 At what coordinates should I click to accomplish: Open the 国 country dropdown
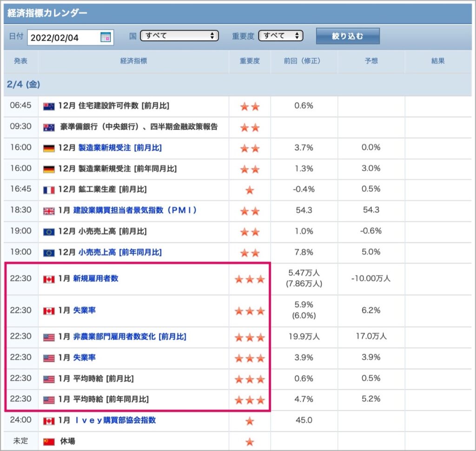179,36
